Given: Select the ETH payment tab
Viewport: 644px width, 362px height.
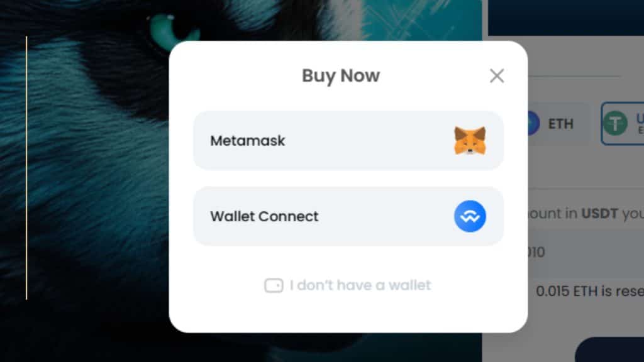Looking at the screenshot, I should 558,124.
